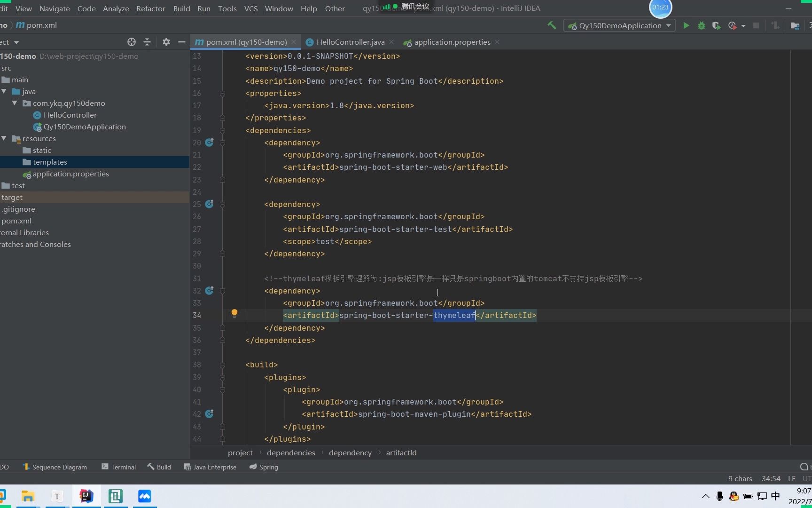Click Collapse All icon in project panel
The width and height of the screenshot is (812, 508).
click(x=147, y=42)
